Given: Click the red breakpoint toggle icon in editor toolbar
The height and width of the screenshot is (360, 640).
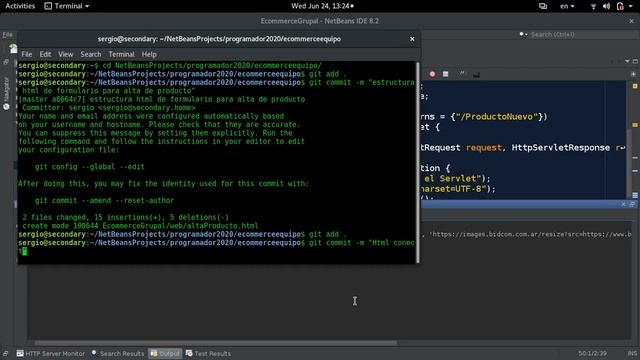Looking at the screenshot, I should [432, 74].
